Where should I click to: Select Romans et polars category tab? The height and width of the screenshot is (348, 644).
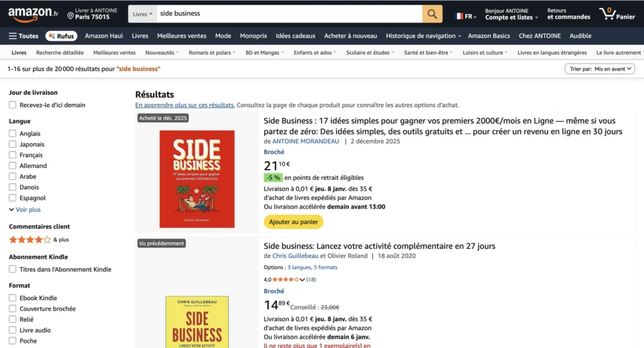click(x=211, y=53)
